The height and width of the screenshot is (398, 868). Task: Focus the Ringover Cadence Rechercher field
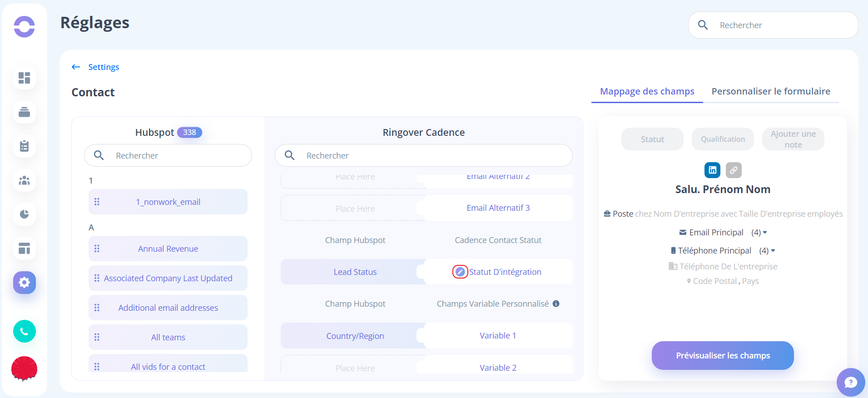[424, 155]
